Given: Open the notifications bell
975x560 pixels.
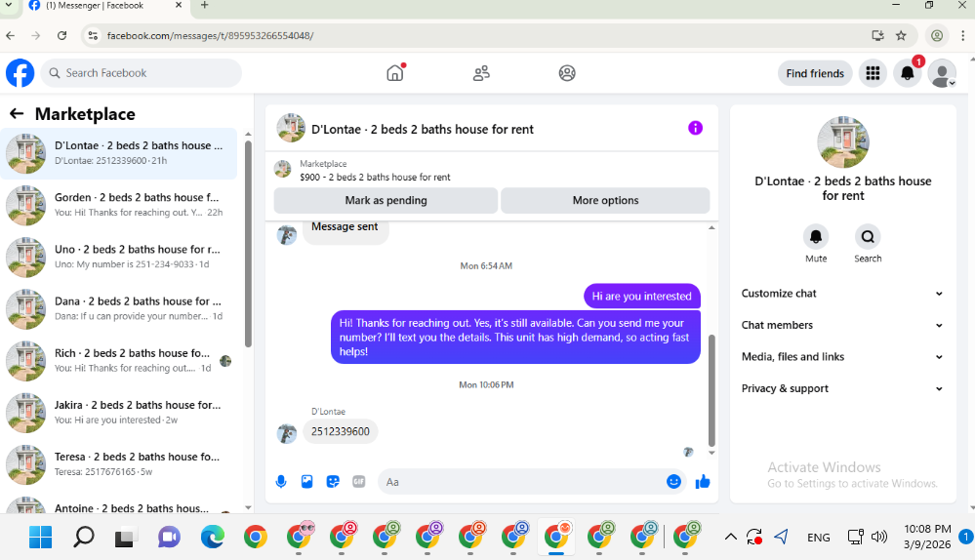Looking at the screenshot, I should pos(908,73).
